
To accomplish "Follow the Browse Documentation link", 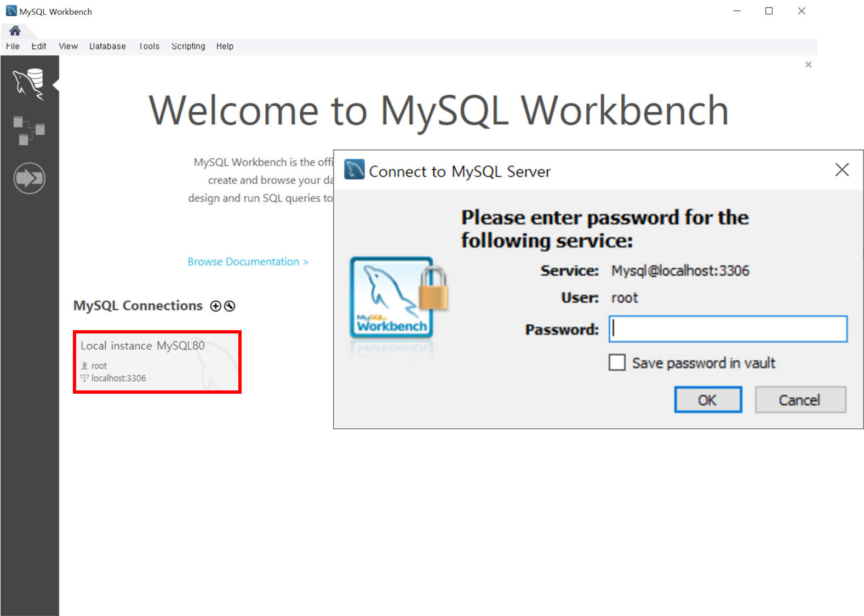I will point(248,262).
